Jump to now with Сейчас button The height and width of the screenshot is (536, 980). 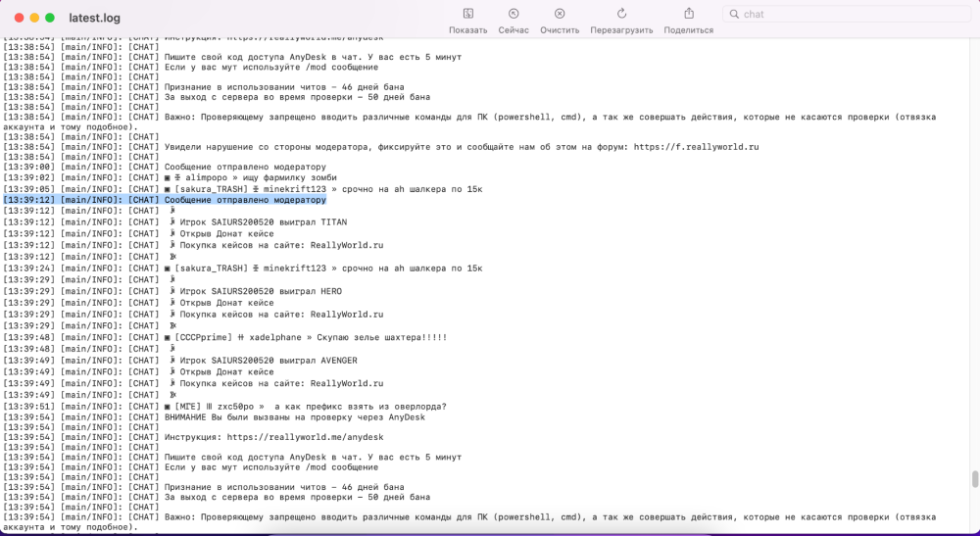[514, 14]
